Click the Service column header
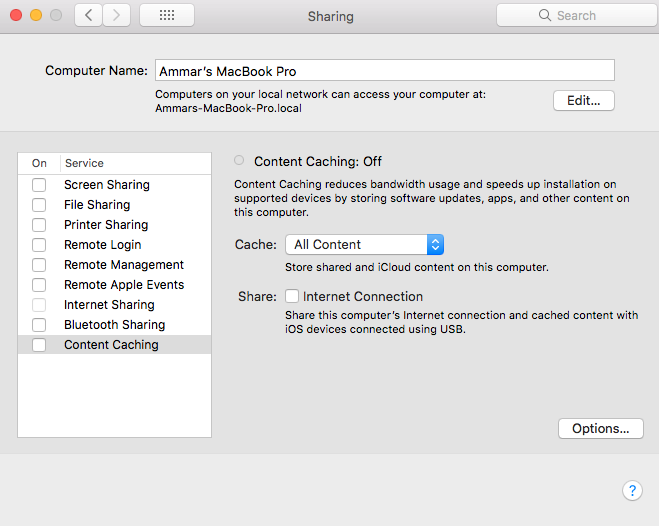 point(135,163)
